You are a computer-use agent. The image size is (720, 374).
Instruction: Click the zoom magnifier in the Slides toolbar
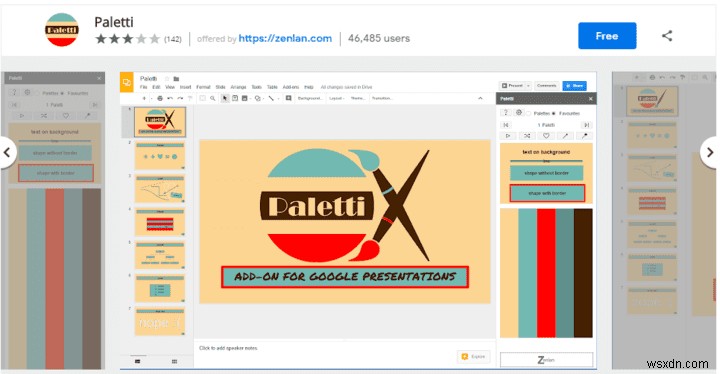[213, 98]
